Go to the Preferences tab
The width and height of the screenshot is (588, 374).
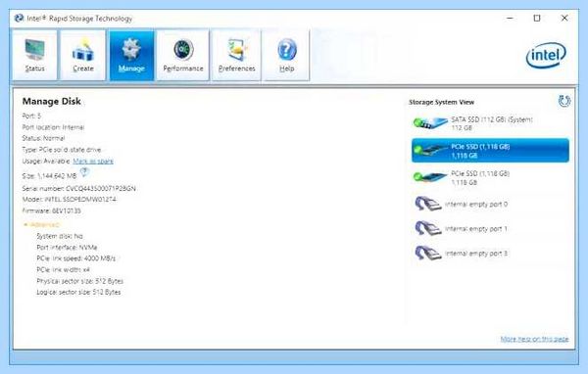point(236,55)
